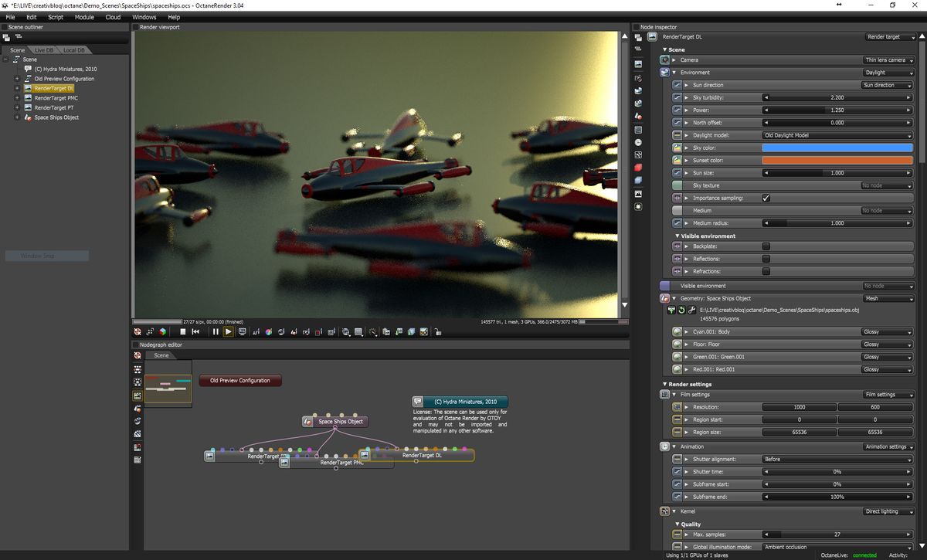Viewport: 927px width, 560px height.
Task: Click the blue Sky color swatch
Action: coord(837,147)
